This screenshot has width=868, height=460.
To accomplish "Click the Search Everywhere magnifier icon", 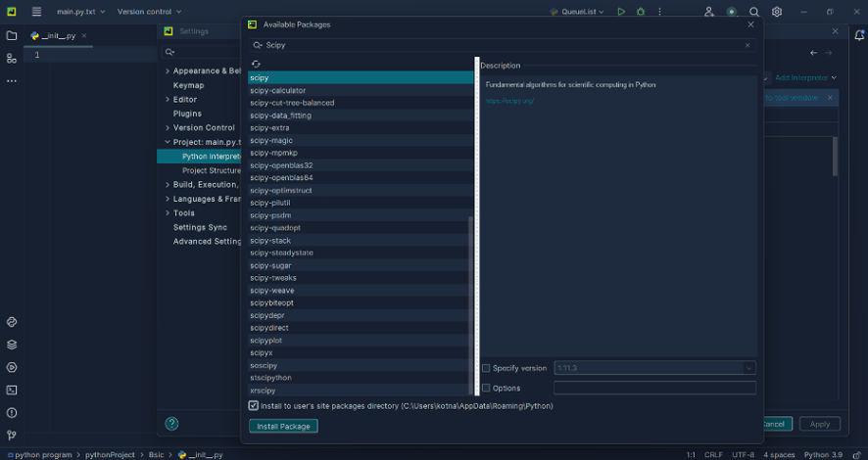I will (754, 11).
